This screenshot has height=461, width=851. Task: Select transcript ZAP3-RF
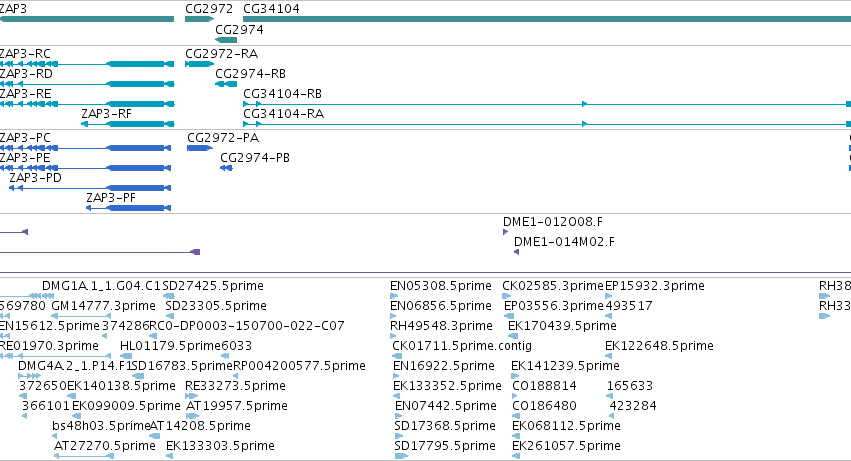(128, 124)
